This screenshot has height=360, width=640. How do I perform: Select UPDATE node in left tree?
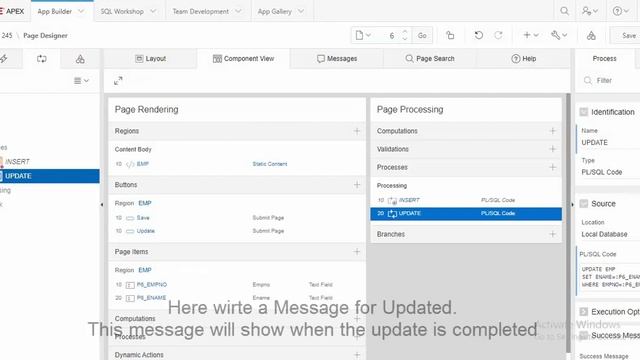[x=49, y=176]
